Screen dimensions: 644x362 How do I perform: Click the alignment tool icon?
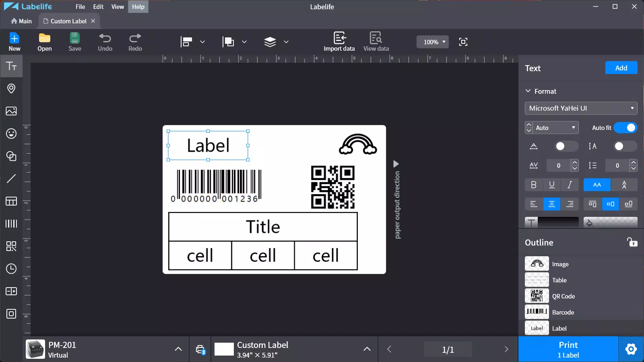pos(186,42)
